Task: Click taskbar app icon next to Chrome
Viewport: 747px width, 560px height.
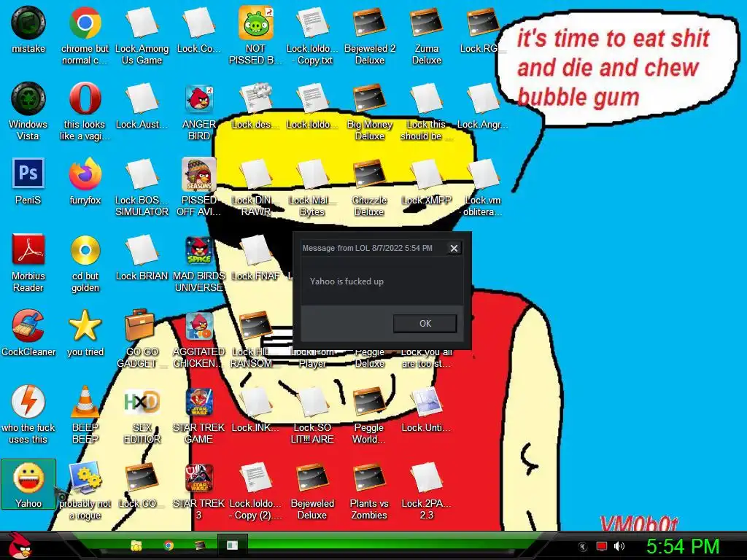Action: point(200,545)
